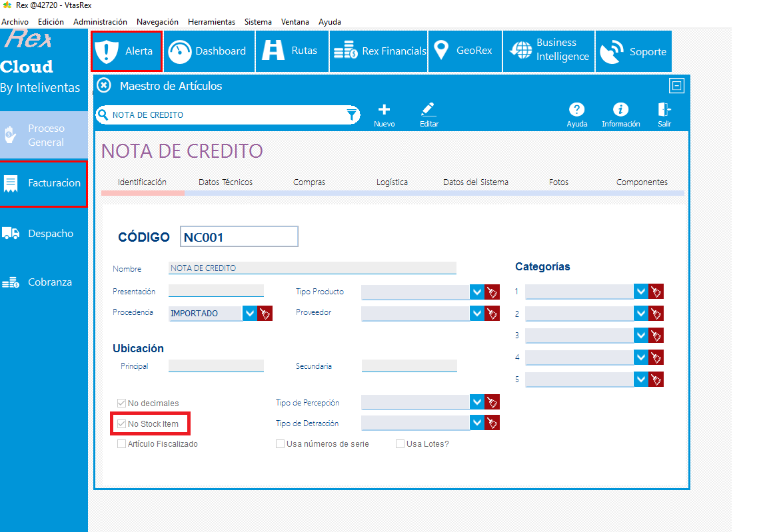Clear Tipo de Detracción with red eraser
The image size is (767, 532).
(x=492, y=422)
